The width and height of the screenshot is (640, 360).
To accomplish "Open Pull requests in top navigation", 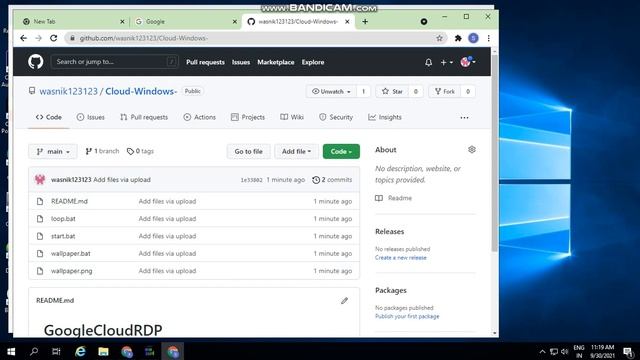I will point(205,62).
